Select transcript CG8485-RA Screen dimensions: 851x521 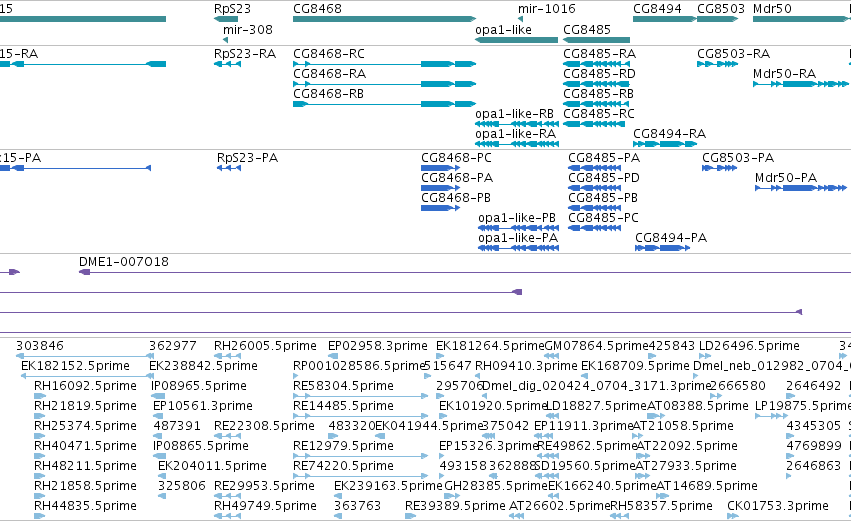click(599, 54)
